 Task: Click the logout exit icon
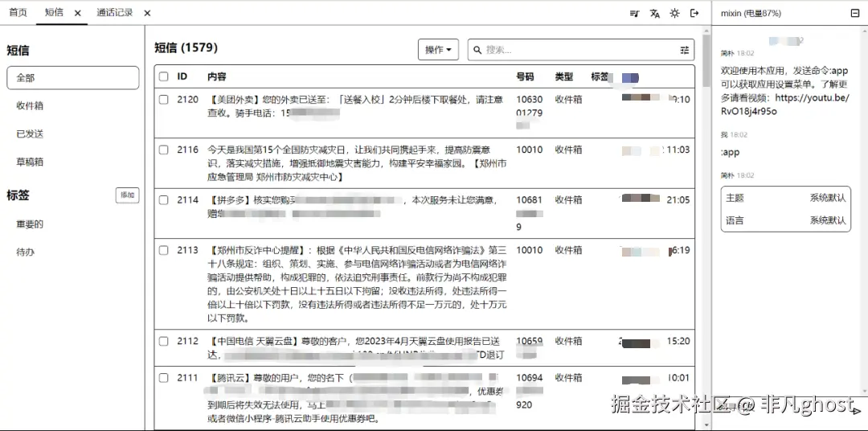click(694, 14)
